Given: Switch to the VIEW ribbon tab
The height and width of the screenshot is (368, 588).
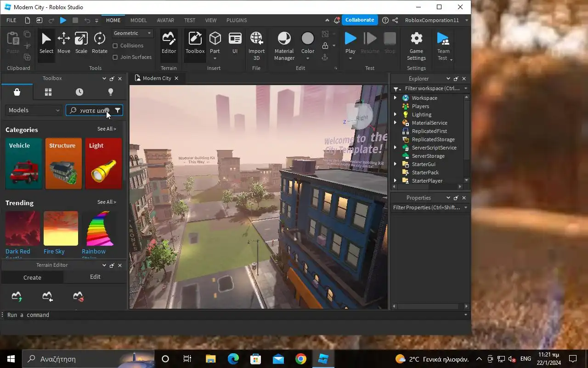Looking at the screenshot, I should click(211, 20).
